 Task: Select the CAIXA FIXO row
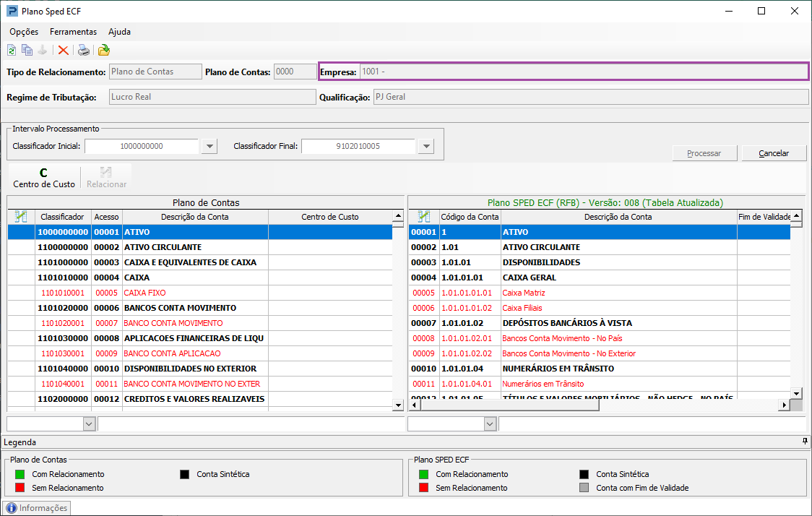click(200, 293)
